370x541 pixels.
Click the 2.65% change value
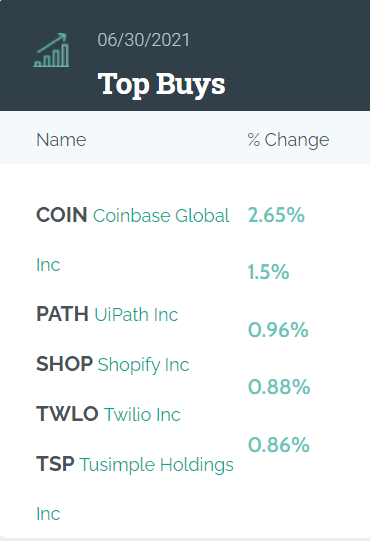click(276, 215)
